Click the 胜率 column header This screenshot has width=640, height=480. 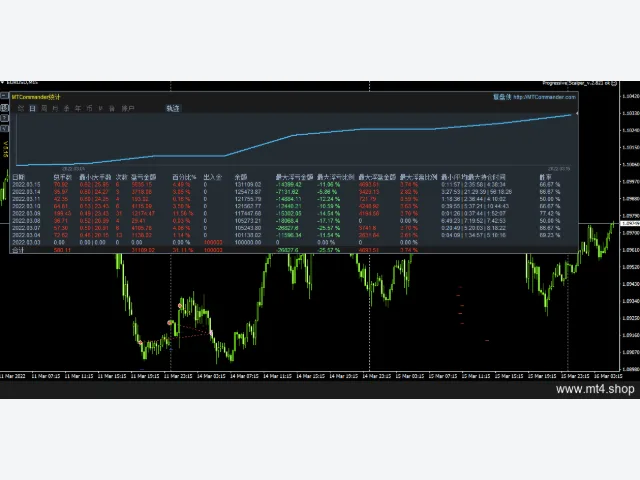[x=545, y=177]
